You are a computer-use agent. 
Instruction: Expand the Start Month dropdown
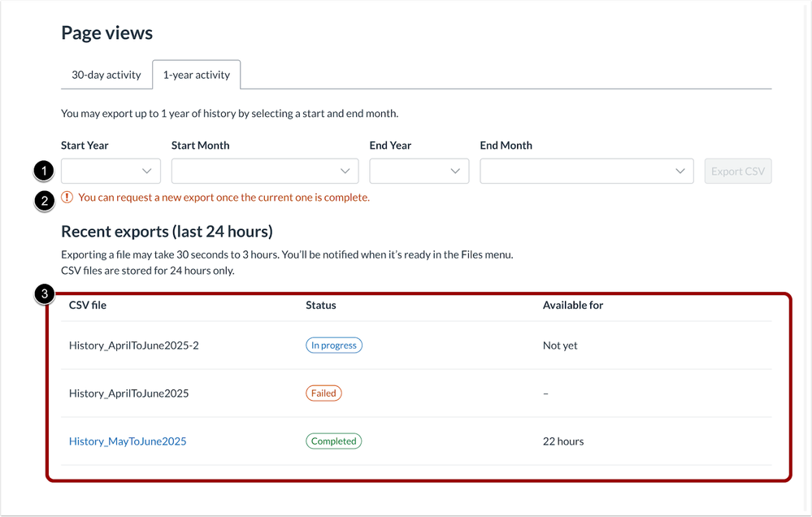(264, 172)
